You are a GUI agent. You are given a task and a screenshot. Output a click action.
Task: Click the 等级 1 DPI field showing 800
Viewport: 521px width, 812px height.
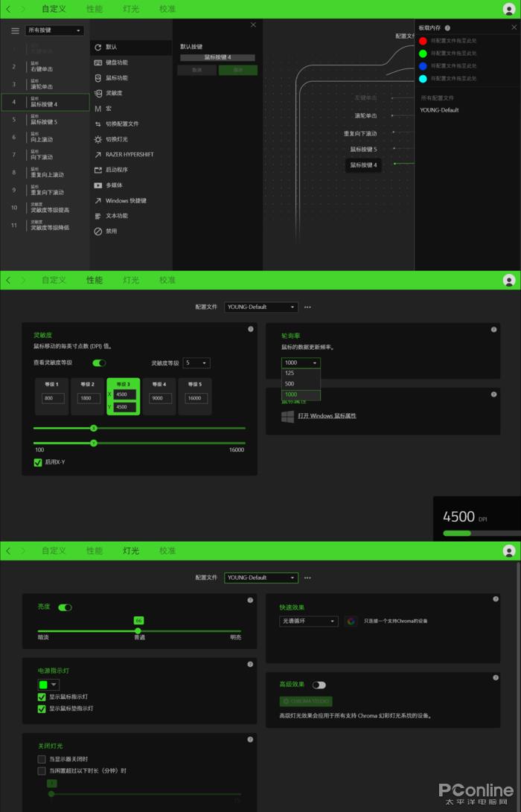point(54,398)
